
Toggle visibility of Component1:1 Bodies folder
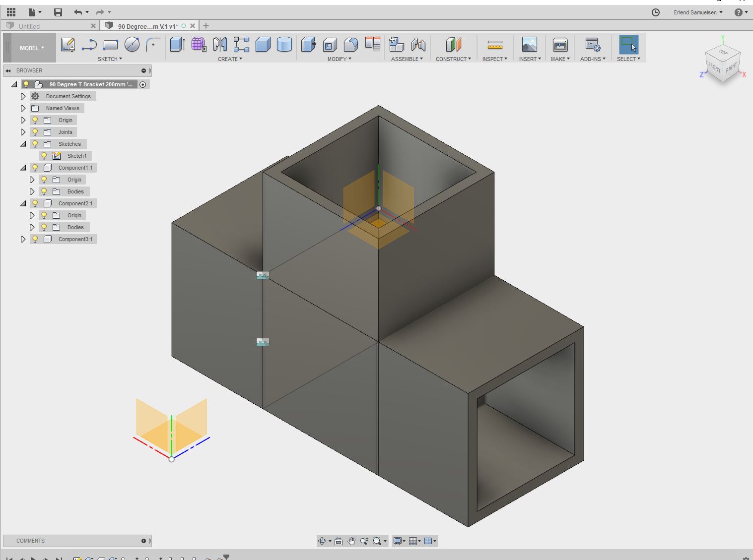coord(44,191)
